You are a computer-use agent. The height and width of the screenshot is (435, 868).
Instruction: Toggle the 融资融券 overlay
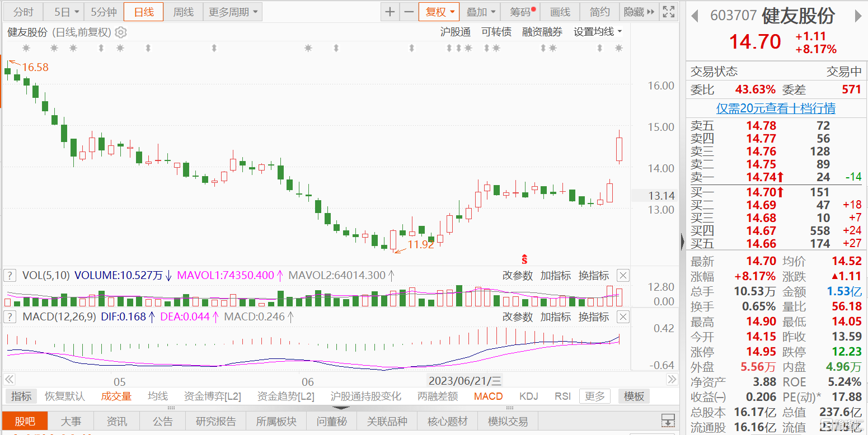[x=542, y=32]
